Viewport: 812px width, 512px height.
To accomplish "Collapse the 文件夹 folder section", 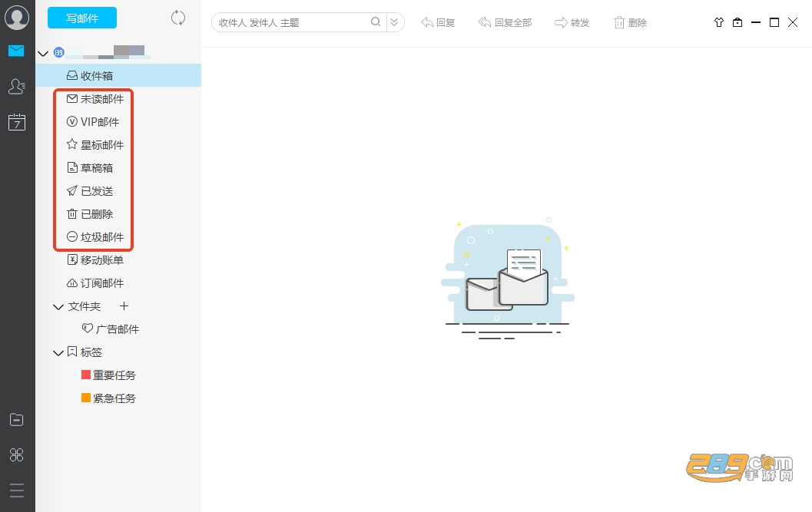I will click(x=58, y=306).
